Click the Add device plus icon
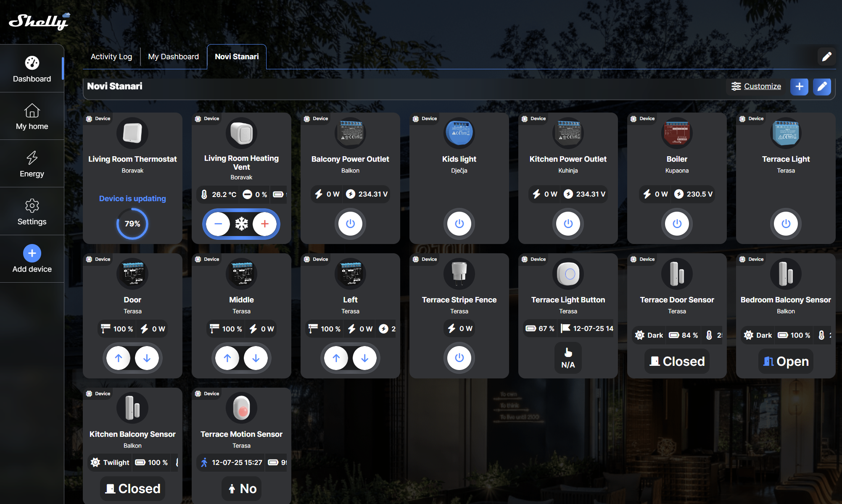Screen dimensions: 842x504 point(32,253)
